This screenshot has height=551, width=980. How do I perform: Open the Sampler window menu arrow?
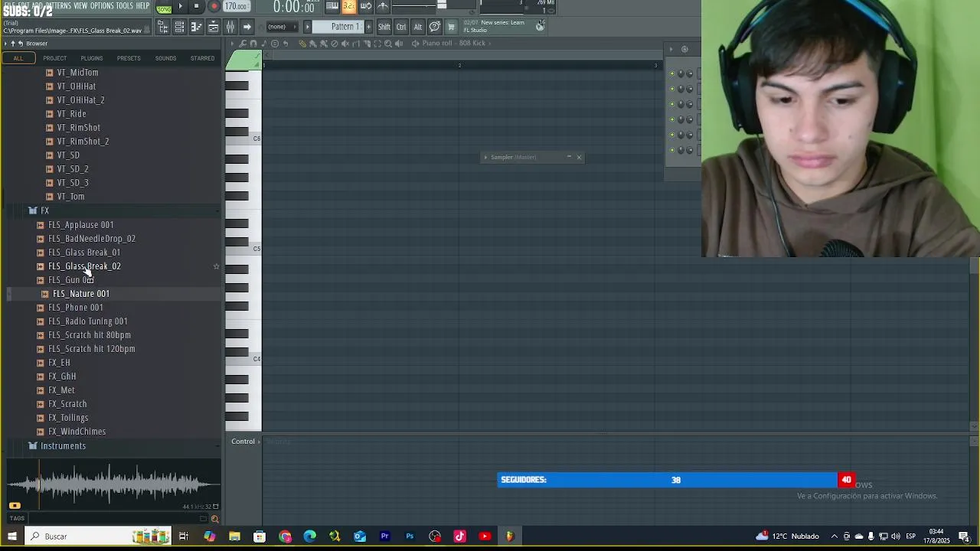(485, 157)
